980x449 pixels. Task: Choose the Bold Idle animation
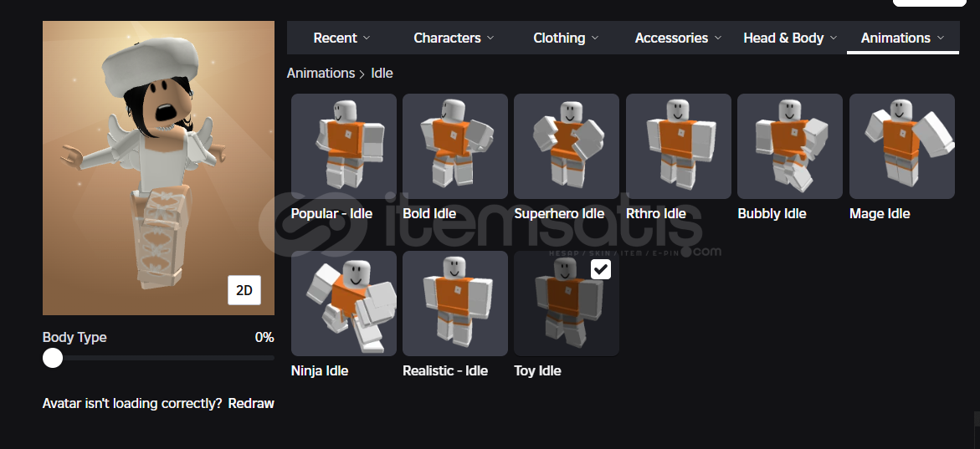(455, 146)
